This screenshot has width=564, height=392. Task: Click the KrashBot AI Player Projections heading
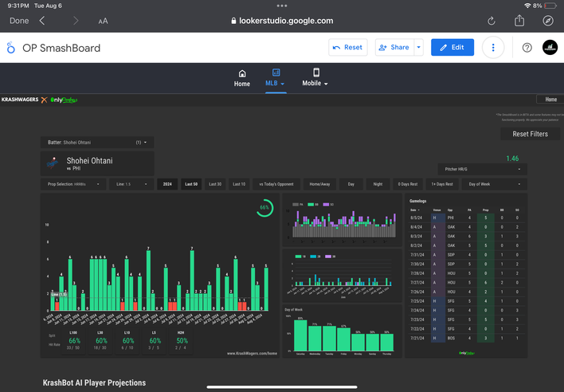click(94, 382)
